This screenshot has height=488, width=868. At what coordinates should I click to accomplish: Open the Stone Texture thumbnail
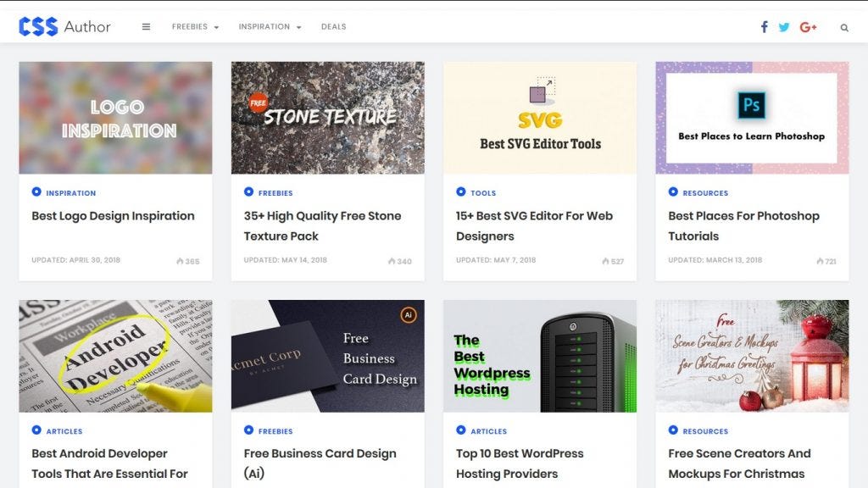(x=328, y=118)
